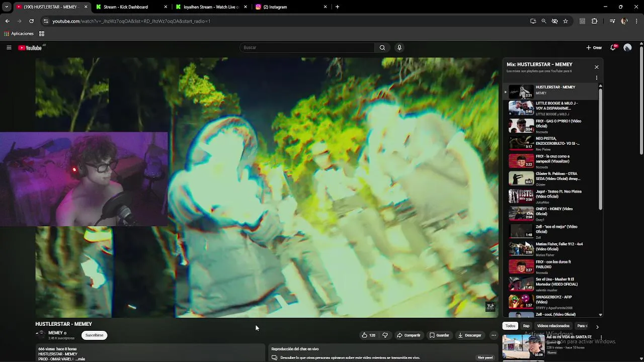
Task: Bookmark this page with the star
Action: click(566, 21)
